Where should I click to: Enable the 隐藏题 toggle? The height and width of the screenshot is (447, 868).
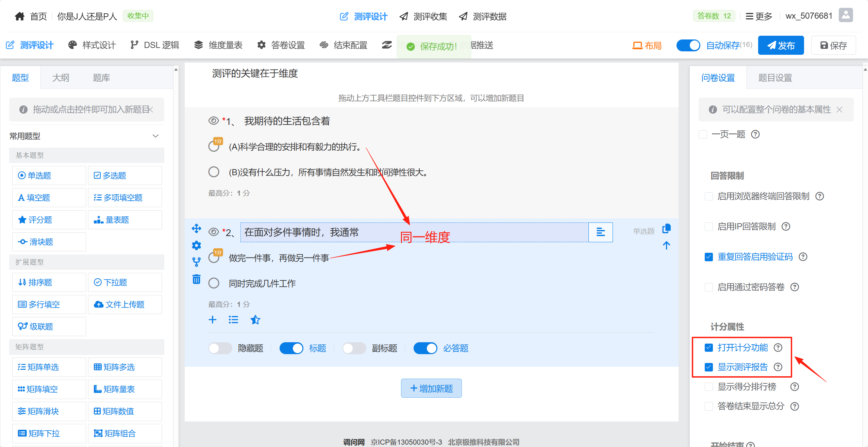(x=220, y=348)
